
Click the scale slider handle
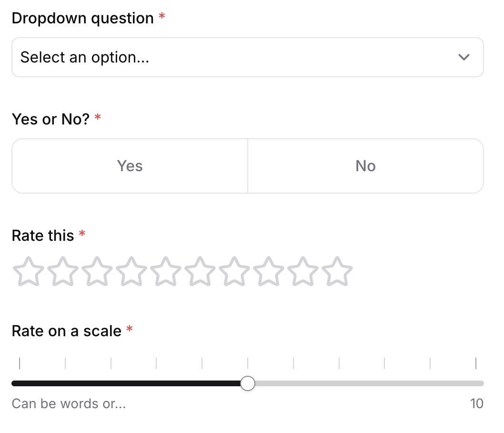tap(248, 383)
